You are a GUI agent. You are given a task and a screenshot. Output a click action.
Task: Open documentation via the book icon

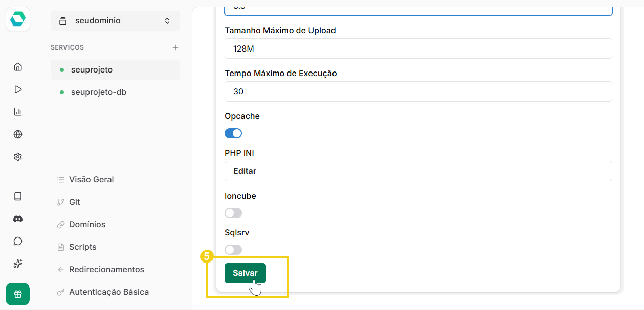click(x=18, y=196)
